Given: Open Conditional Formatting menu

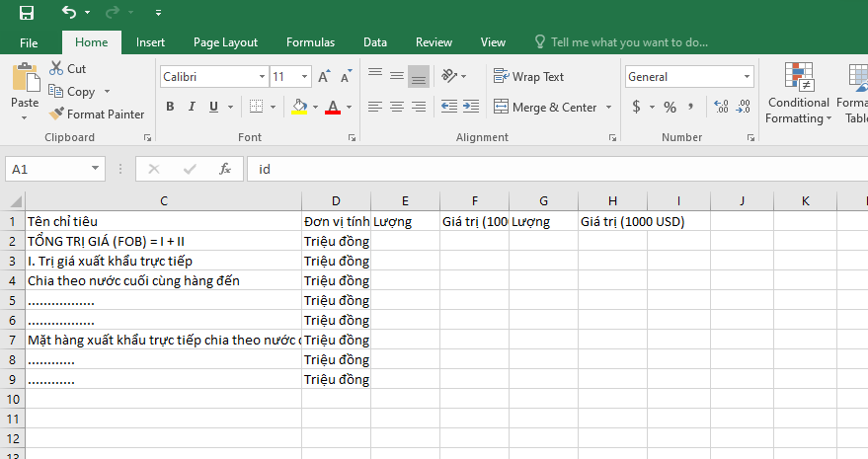Looking at the screenshot, I should tap(799, 93).
